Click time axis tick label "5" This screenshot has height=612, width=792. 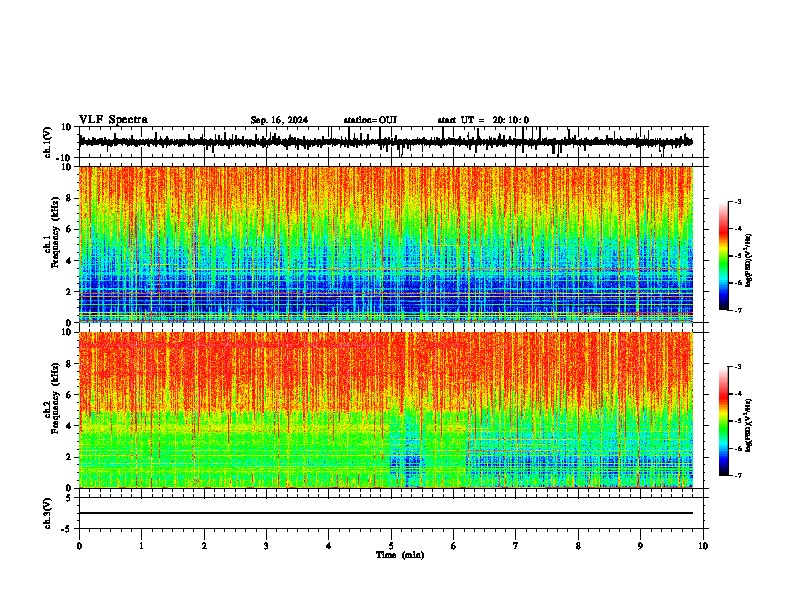(391, 546)
